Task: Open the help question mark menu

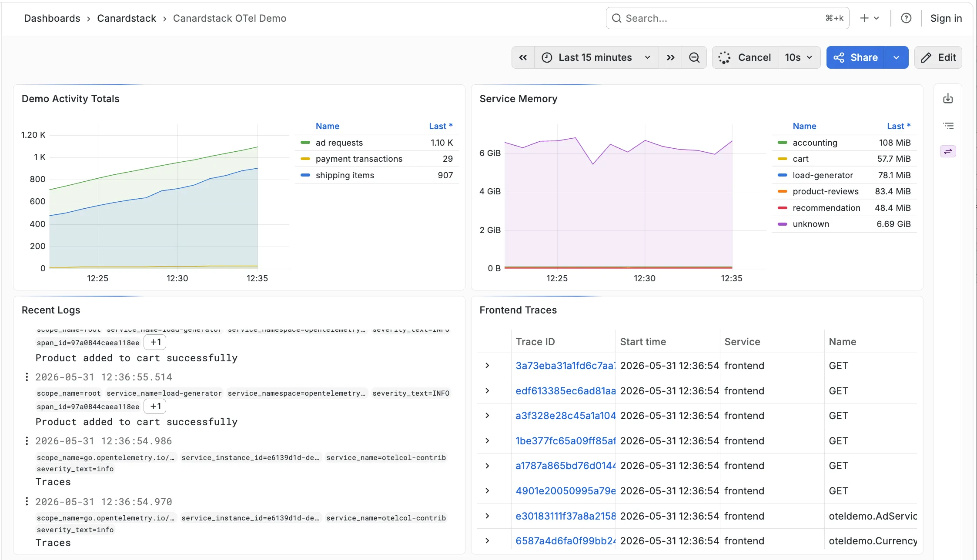Action: (x=906, y=18)
